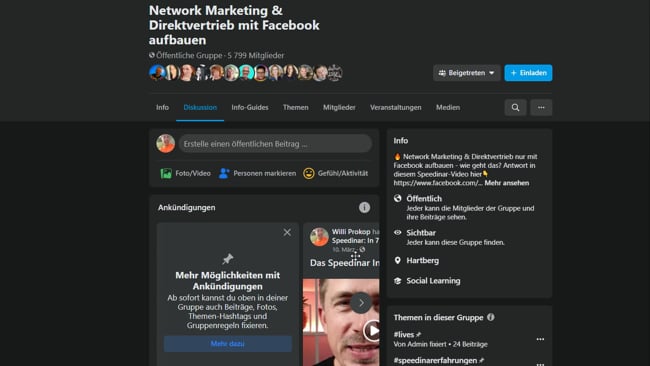Switch to the Info tab
650x366 pixels.
pos(162,107)
